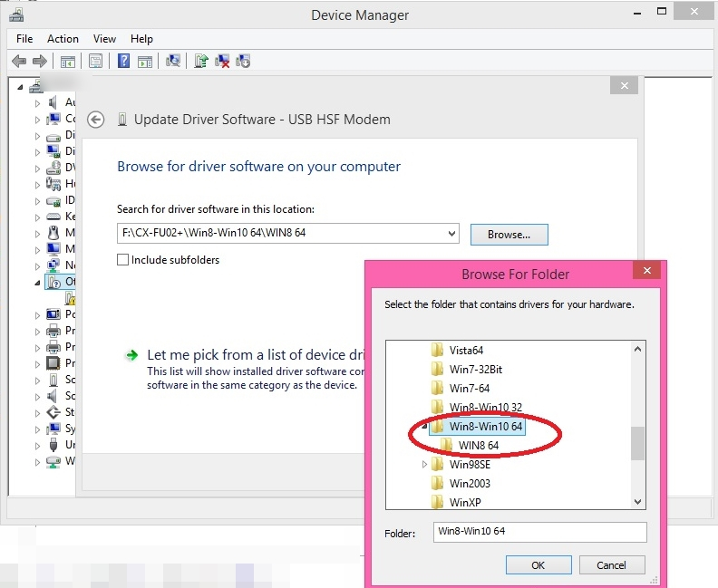718x588 pixels.
Task: Select the storage controllers icon in the tree
Action: [x=53, y=412]
